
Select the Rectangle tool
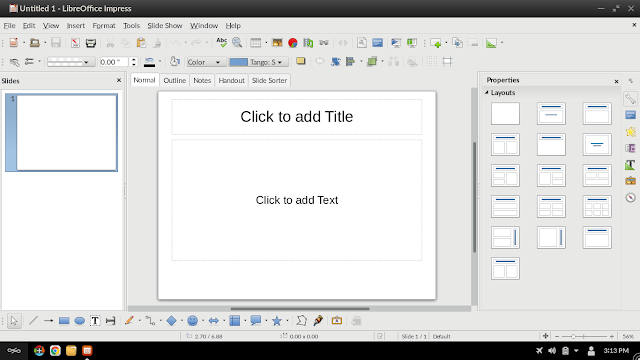[x=64, y=321]
